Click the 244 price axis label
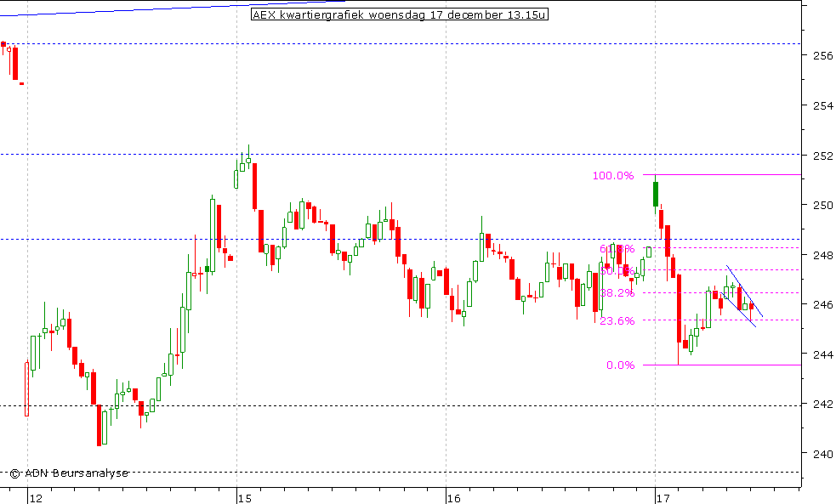 (x=822, y=354)
